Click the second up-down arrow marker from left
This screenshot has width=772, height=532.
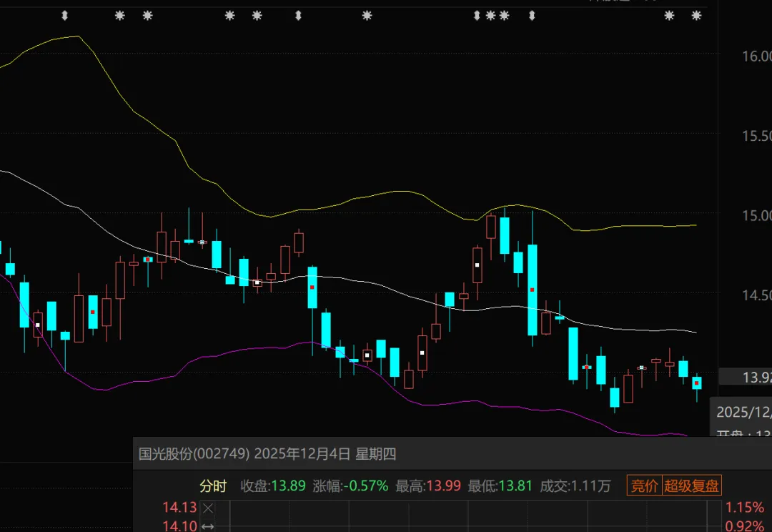(x=298, y=15)
